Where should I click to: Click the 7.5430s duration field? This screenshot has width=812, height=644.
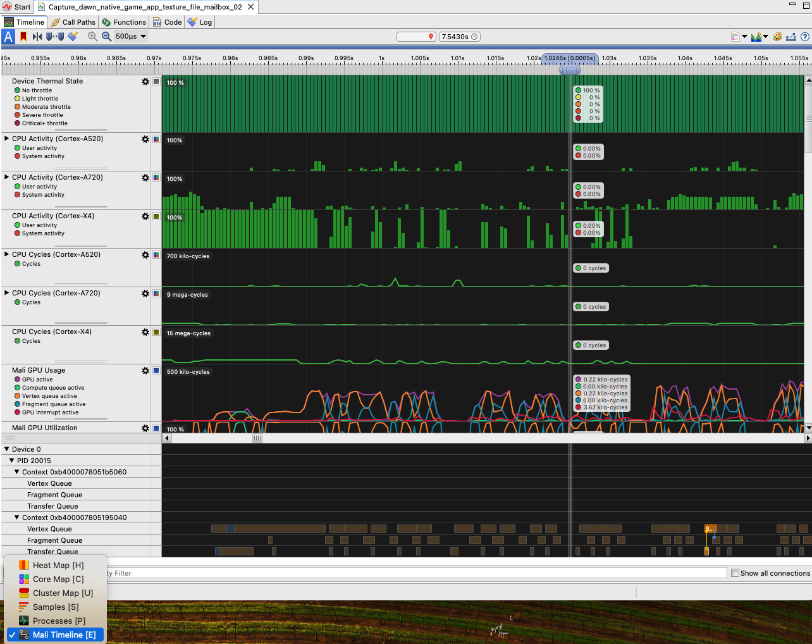coord(460,36)
